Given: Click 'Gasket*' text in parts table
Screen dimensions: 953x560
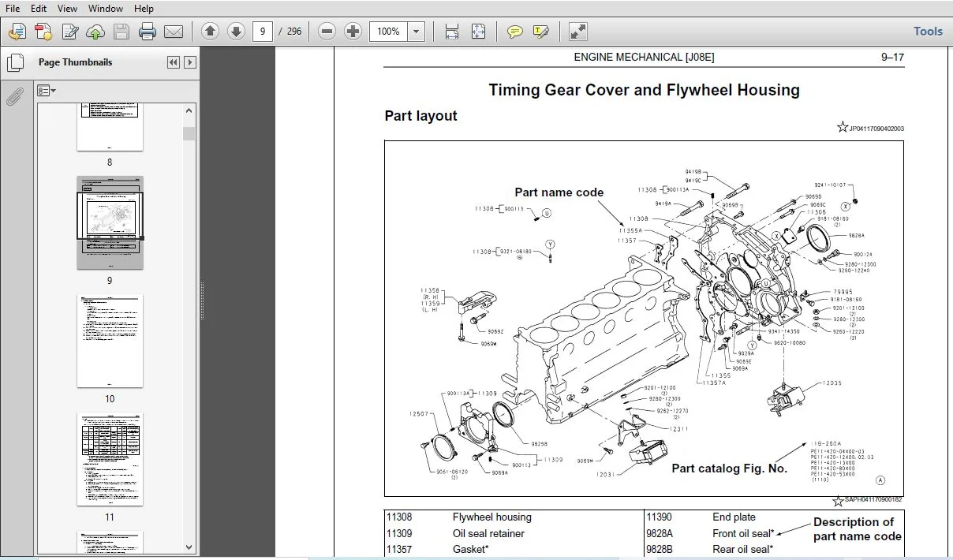Looking at the screenshot, I should pyautogui.click(x=470, y=549).
